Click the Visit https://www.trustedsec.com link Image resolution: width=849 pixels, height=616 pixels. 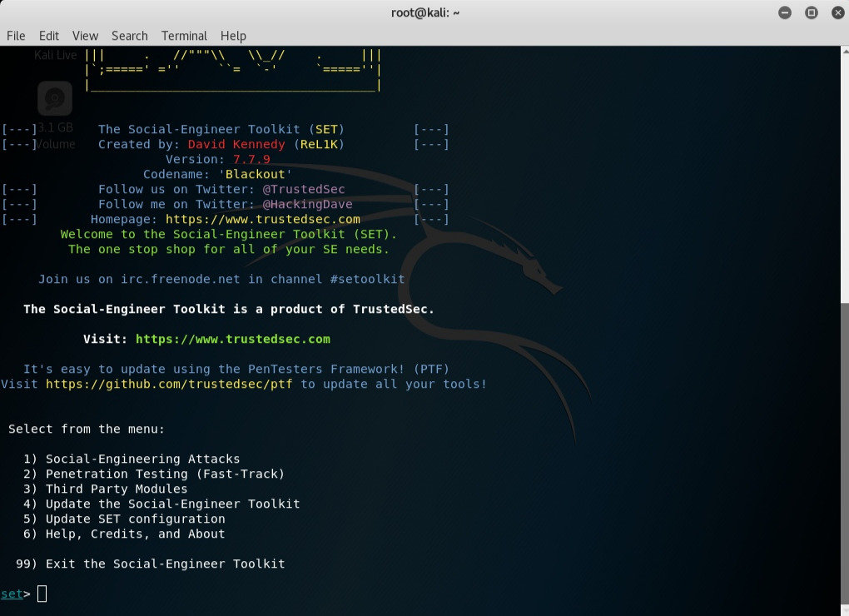click(x=233, y=340)
